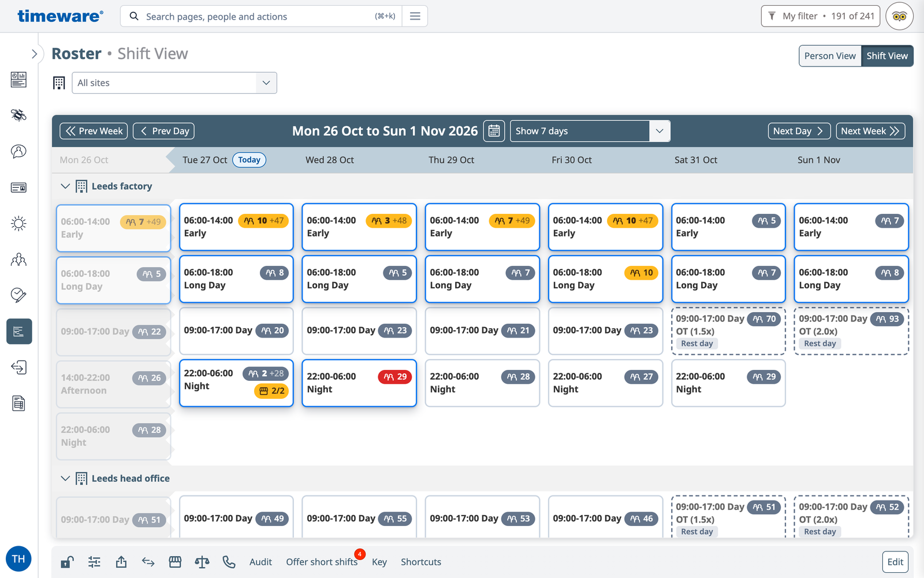Click Offer short shifts
Viewport: 924px width, 578px height.
(x=322, y=562)
